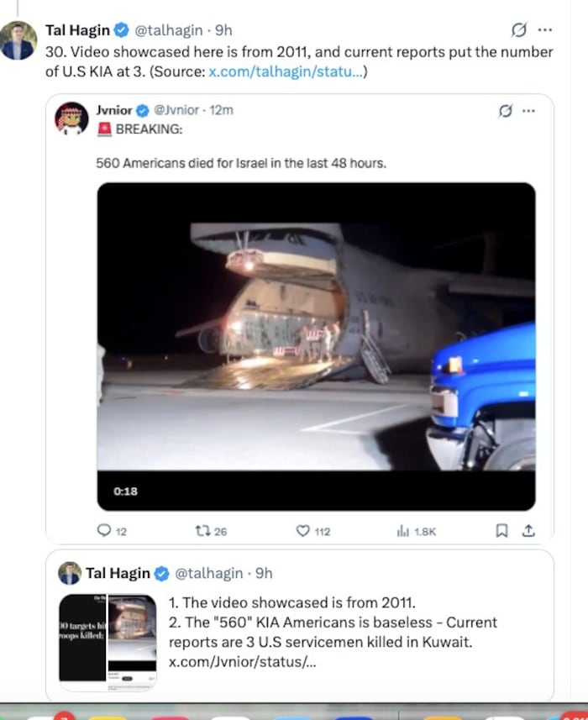Open more options on Jvnior's tweet

(530, 109)
